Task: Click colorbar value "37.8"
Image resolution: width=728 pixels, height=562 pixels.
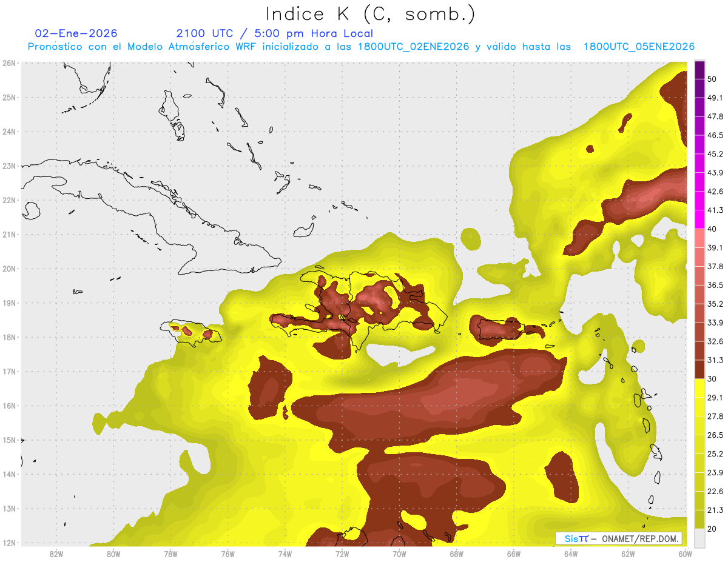Action: click(x=715, y=266)
